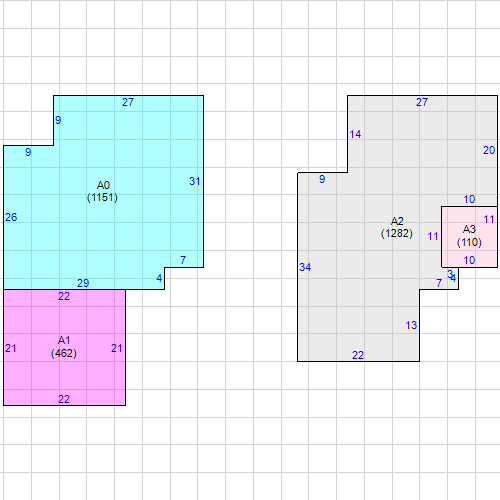Click dimension 7 in A0's notch
The width and height of the screenshot is (500, 500).
click(x=183, y=260)
